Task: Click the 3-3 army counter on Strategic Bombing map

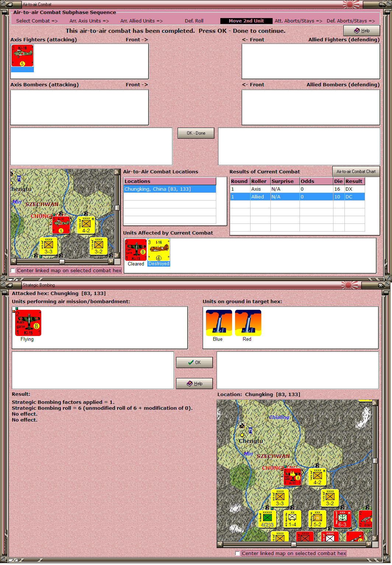Action: click(x=280, y=498)
